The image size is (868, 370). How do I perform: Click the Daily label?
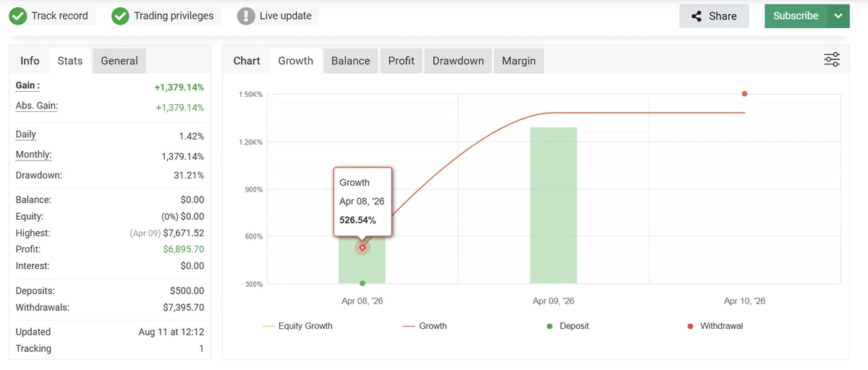[x=25, y=134]
